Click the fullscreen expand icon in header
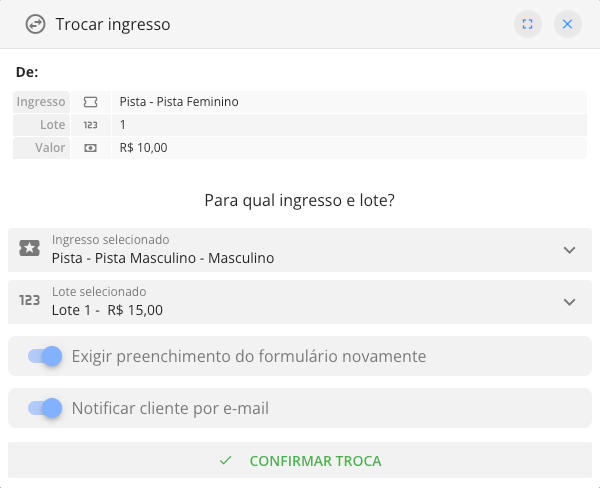This screenshot has width=600, height=488. pos(528,24)
